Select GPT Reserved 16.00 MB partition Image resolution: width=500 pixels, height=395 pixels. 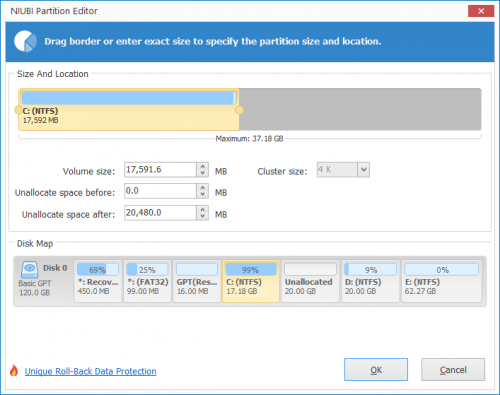[x=197, y=281]
